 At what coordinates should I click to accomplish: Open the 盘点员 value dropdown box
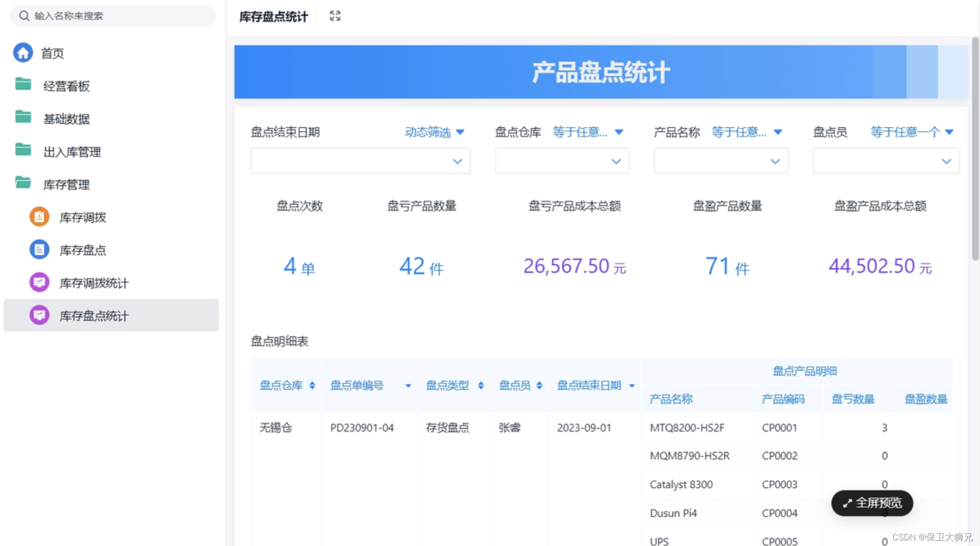pyautogui.click(x=885, y=162)
